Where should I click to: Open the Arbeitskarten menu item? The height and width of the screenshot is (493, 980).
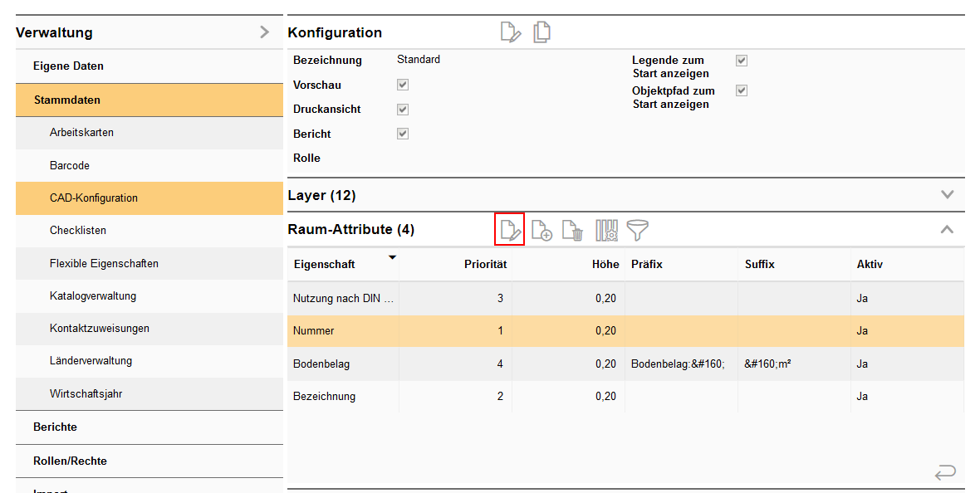(x=81, y=133)
